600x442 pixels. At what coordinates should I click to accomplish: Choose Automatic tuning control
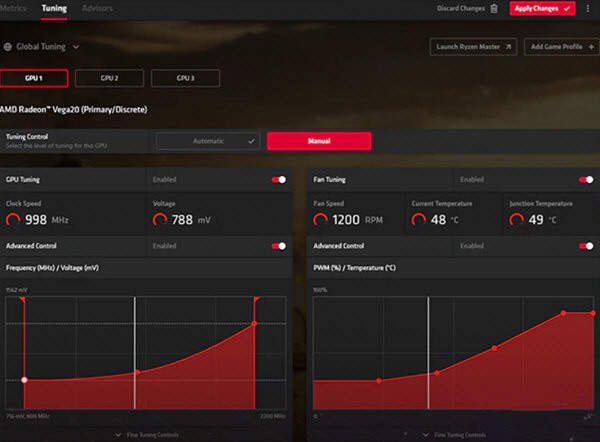(208, 141)
